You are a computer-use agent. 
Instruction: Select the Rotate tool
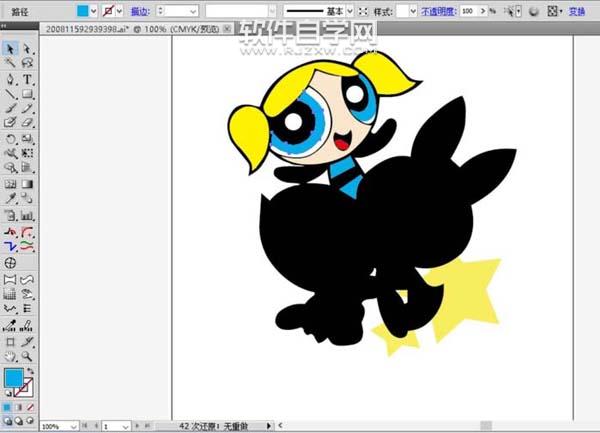(10, 139)
